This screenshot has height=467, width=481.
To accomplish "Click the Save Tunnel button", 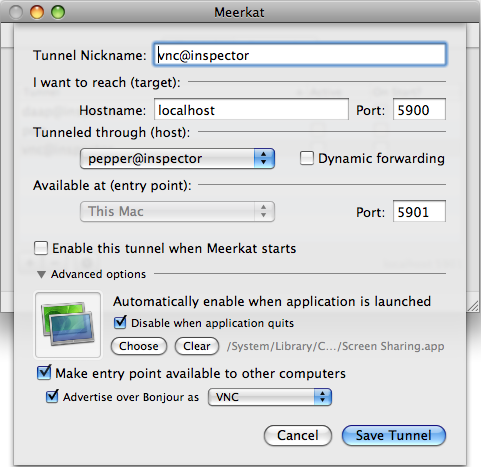I will coord(394,435).
